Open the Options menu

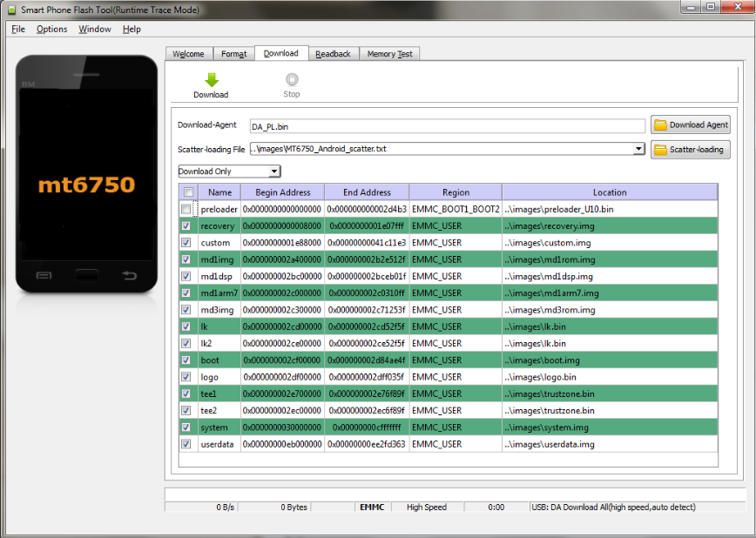51,29
